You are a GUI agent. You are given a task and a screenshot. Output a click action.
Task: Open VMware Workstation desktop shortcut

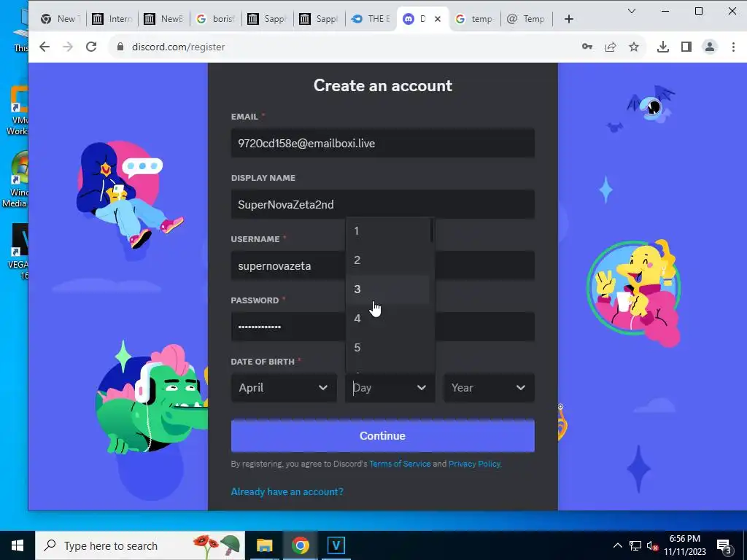click(x=18, y=111)
